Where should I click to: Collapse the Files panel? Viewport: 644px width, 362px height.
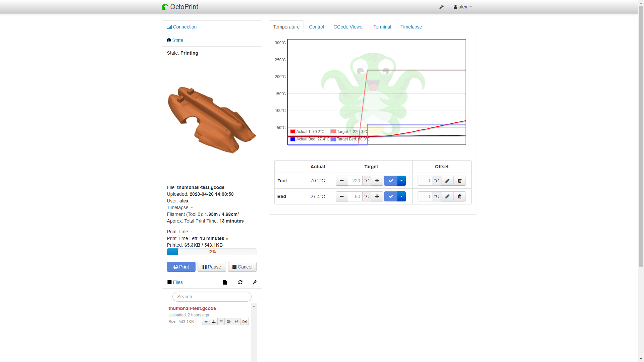177,282
